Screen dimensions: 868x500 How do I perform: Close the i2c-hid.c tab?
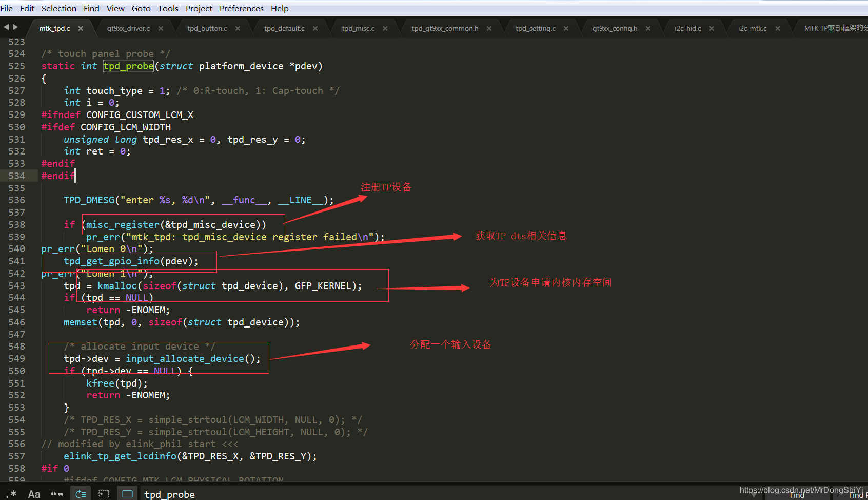tap(712, 28)
